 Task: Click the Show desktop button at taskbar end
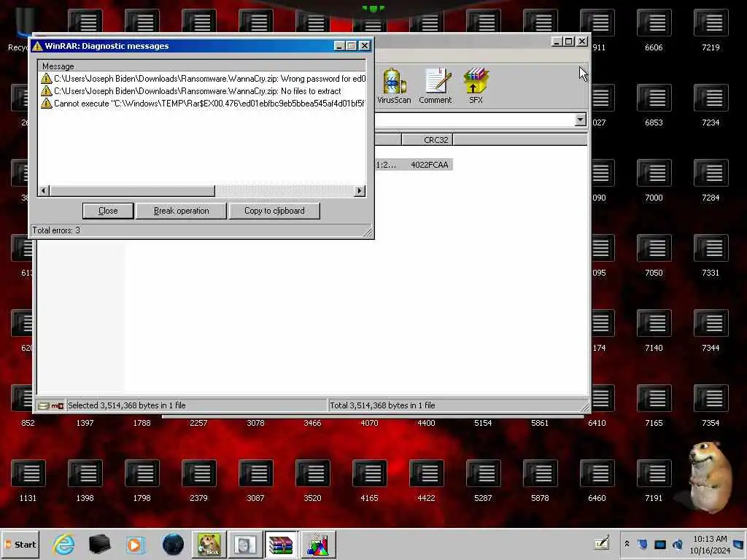[x=740, y=545]
